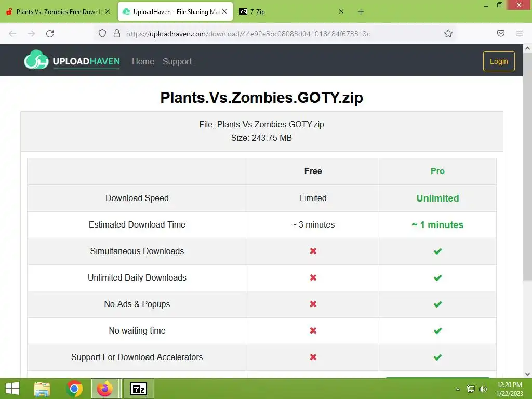The height and width of the screenshot is (399, 532).
Task: Go back using browser back arrow
Action: coord(12,34)
